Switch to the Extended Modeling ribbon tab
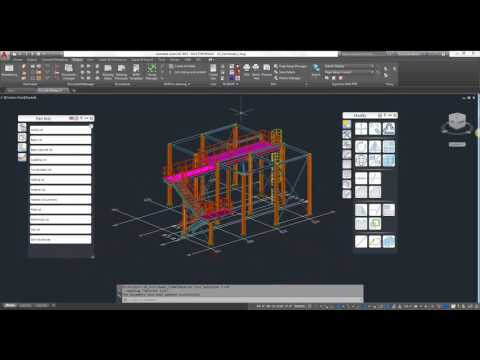480x360 pixels. click(x=55, y=60)
